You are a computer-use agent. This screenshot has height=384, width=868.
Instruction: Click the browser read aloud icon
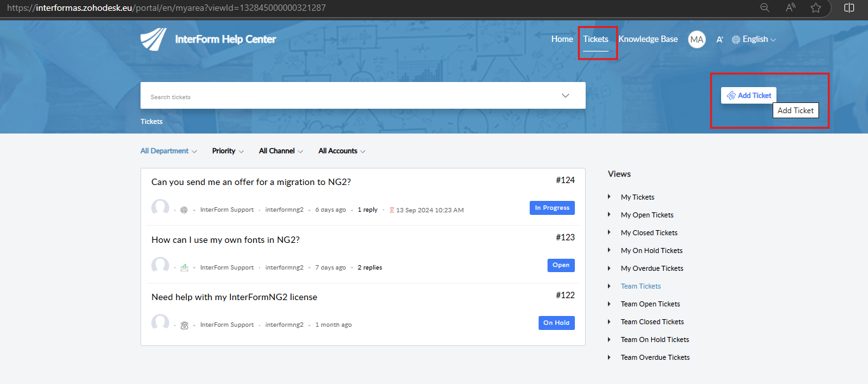(790, 8)
